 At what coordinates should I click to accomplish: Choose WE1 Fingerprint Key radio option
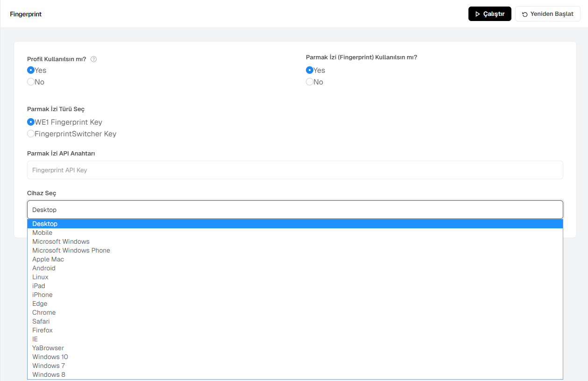click(x=31, y=122)
